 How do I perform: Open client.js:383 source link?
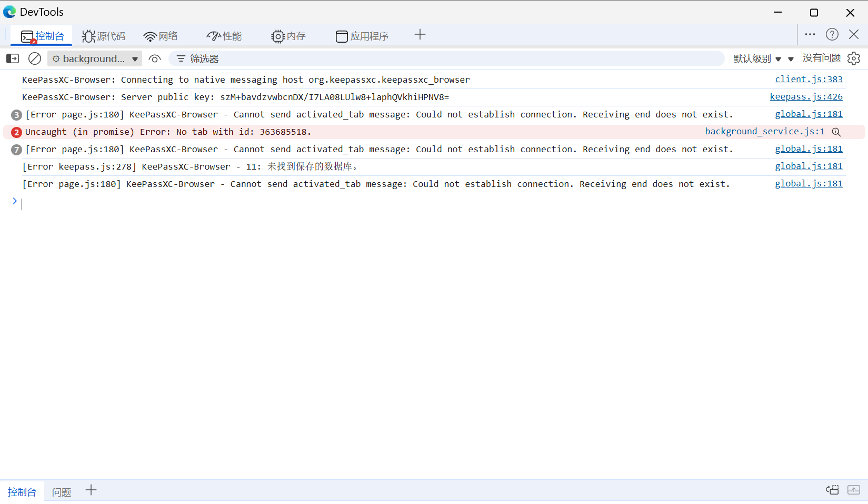809,79
